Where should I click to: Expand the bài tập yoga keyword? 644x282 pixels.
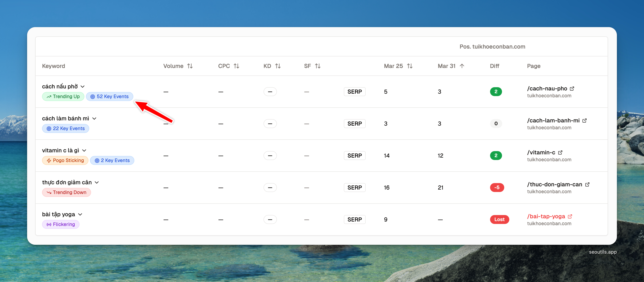tap(80, 214)
